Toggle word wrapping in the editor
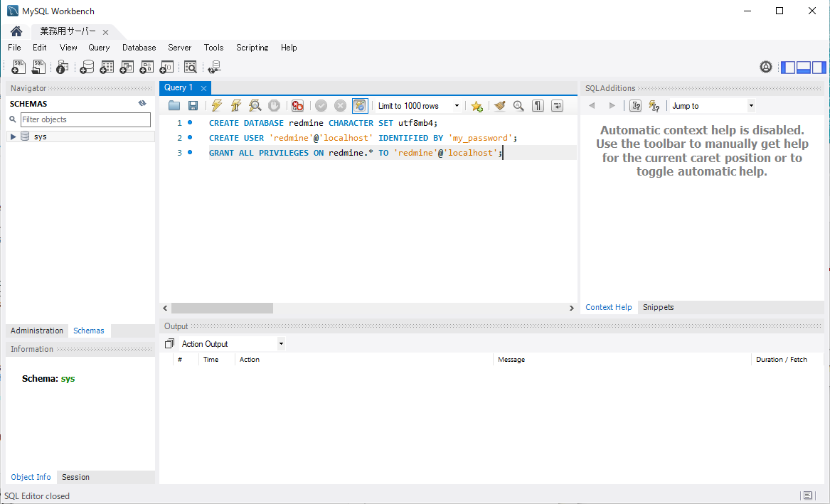The width and height of the screenshot is (830, 504). click(558, 105)
